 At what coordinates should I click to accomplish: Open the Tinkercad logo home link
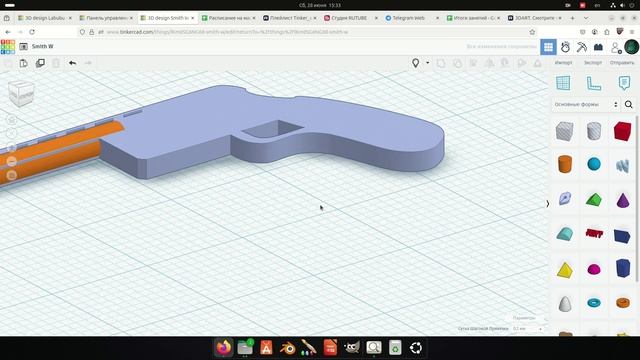[x=8, y=47]
